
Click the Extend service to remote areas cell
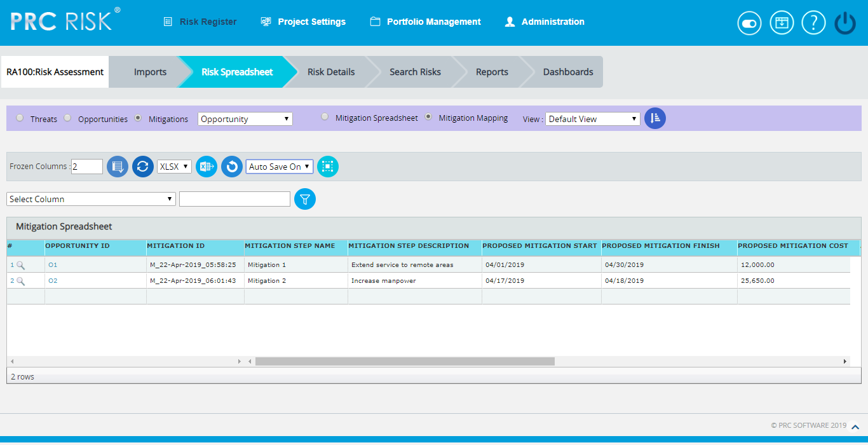click(x=414, y=265)
